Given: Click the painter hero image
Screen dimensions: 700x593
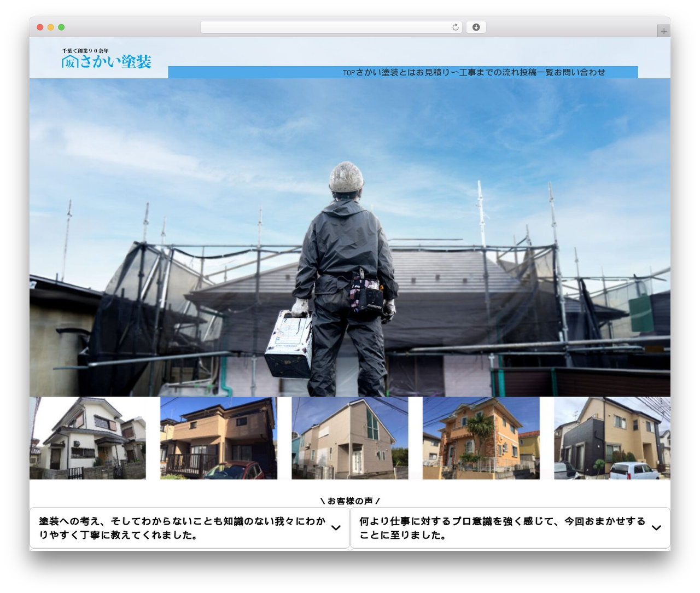Looking at the screenshot, I should pyautogui.click(x=350, y=237).
